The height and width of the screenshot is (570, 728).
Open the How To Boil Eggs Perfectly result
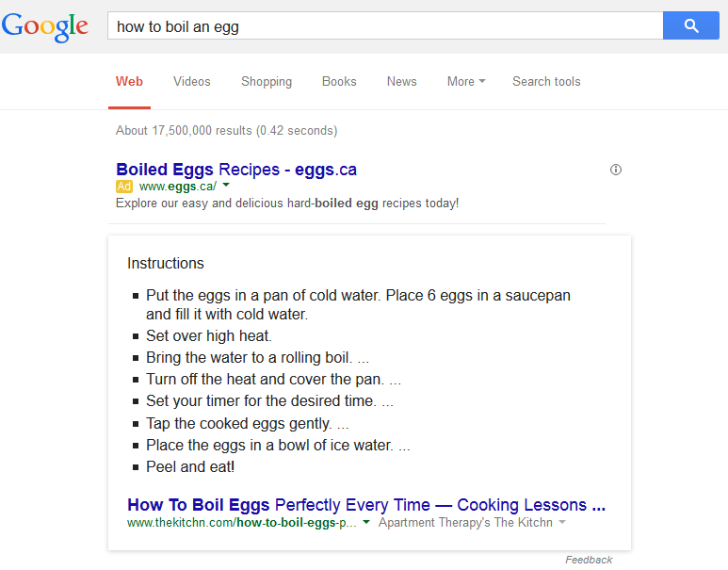click(x=366, y=504)
